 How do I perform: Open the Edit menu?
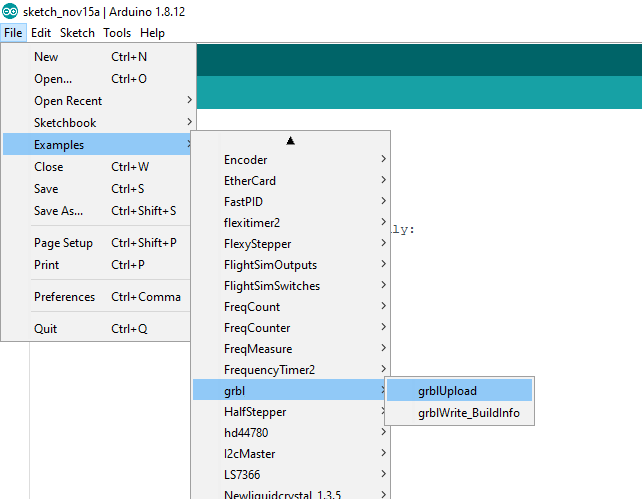pos(41,33)
